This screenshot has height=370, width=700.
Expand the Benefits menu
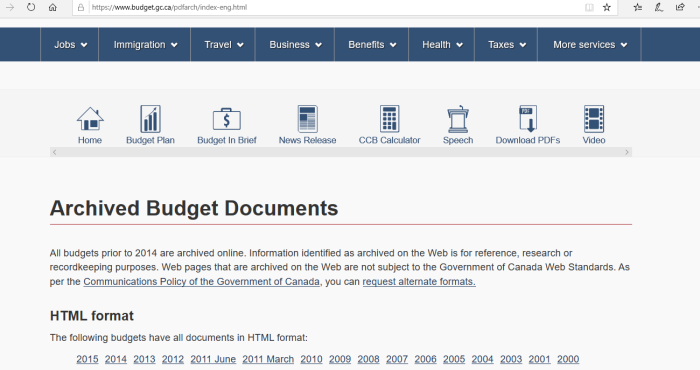[372, 45]
